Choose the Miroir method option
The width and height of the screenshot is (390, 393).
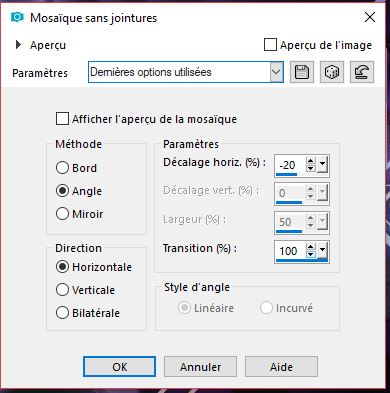[62, 214]
